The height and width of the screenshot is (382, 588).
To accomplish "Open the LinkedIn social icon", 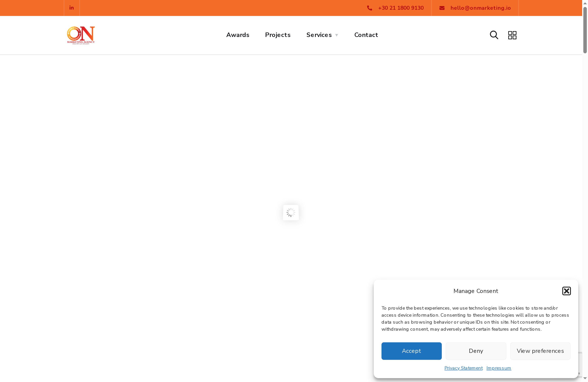I will [x=72, y=8].
